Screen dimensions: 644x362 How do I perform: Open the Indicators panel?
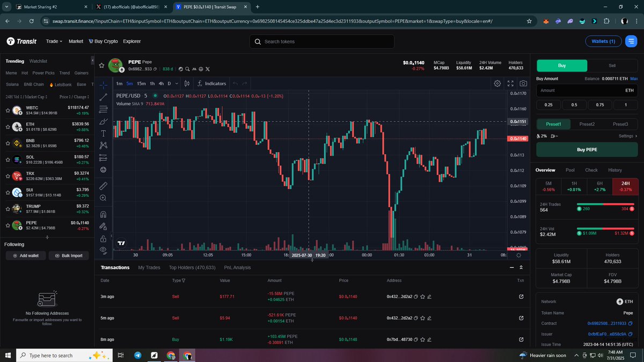click(212, 84)
